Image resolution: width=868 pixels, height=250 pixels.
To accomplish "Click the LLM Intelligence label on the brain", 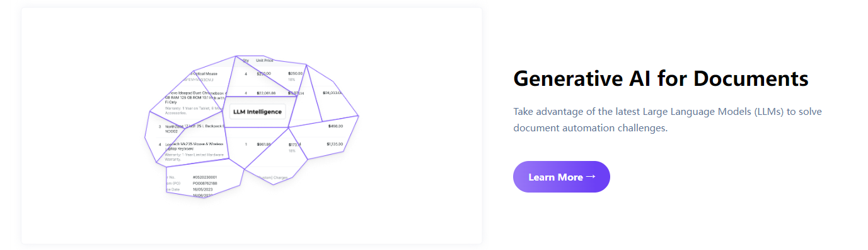I will pos(257,112).
